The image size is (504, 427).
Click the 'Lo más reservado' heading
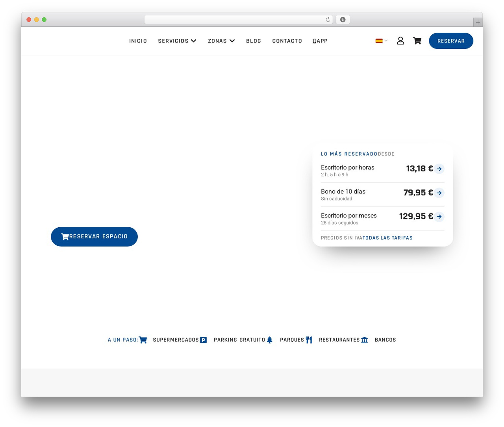pyautogui.click(x=349, y=154)
